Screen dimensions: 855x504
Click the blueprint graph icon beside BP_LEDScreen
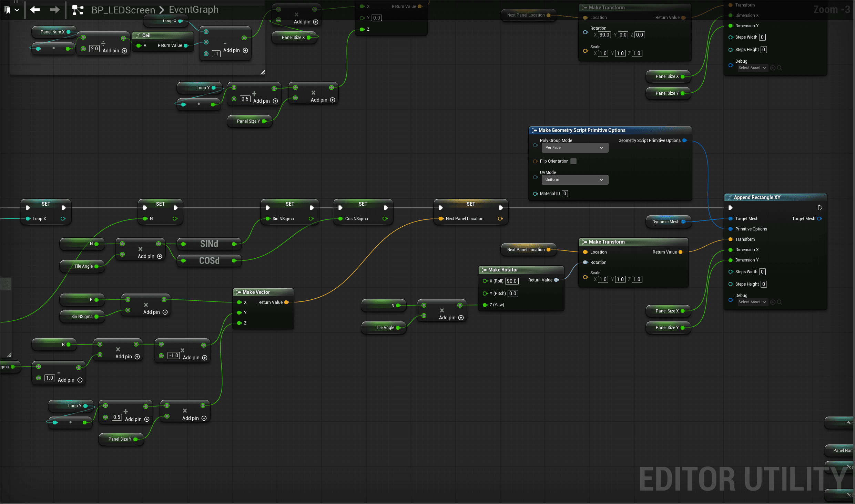(x=78, y=10)
